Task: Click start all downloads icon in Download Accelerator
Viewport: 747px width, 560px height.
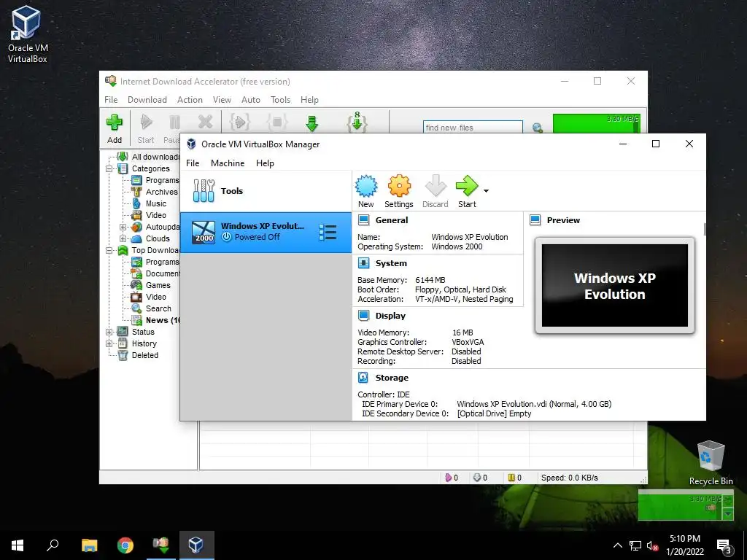Action: tap(240, 122)
